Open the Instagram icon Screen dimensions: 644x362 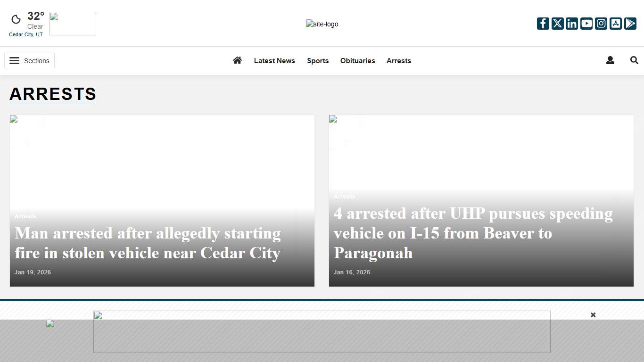[x=601, y=23]
